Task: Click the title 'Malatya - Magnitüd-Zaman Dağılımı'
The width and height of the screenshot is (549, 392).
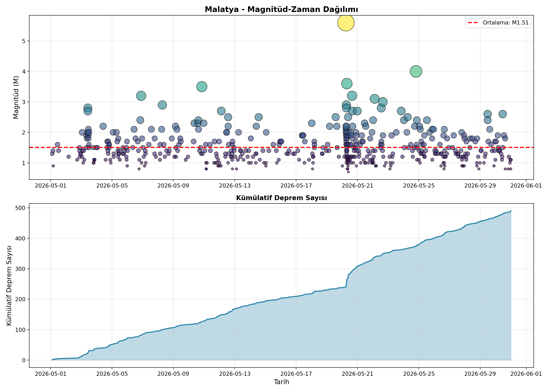Action: coord(281,9)
